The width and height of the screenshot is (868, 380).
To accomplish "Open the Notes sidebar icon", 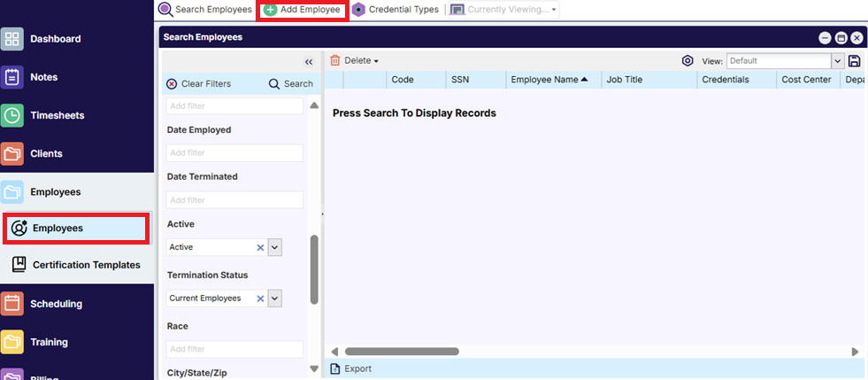I will [x=12, y=77].
